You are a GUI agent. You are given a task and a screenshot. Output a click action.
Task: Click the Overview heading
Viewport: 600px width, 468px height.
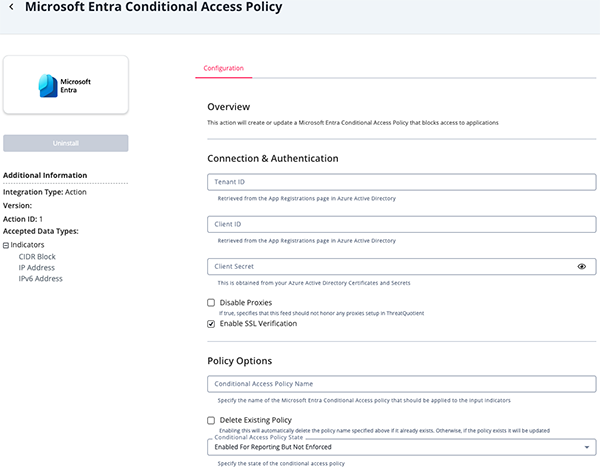pos(228,107)
